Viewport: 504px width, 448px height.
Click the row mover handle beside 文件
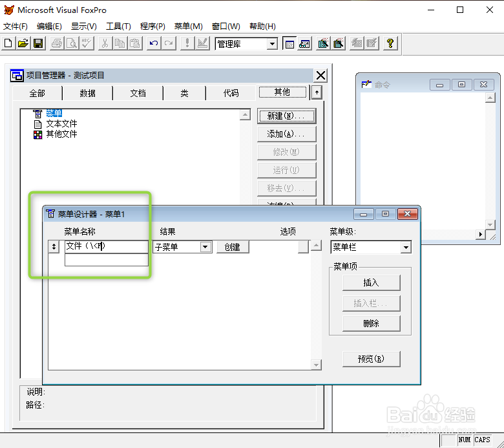click(x=54, y=247)
